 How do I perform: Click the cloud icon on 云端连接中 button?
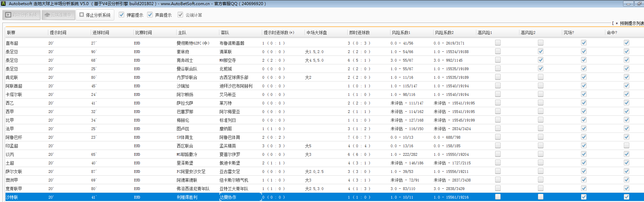47,15
